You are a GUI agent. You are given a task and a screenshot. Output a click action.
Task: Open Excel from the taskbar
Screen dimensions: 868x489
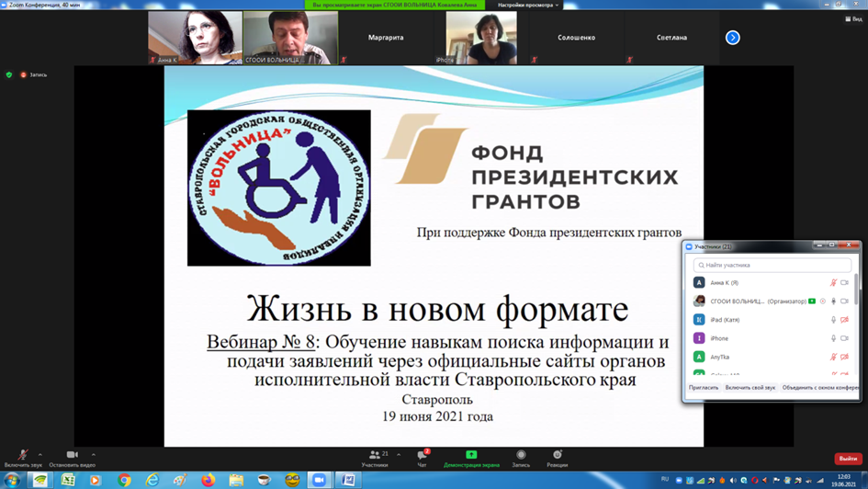click(68, 480)
